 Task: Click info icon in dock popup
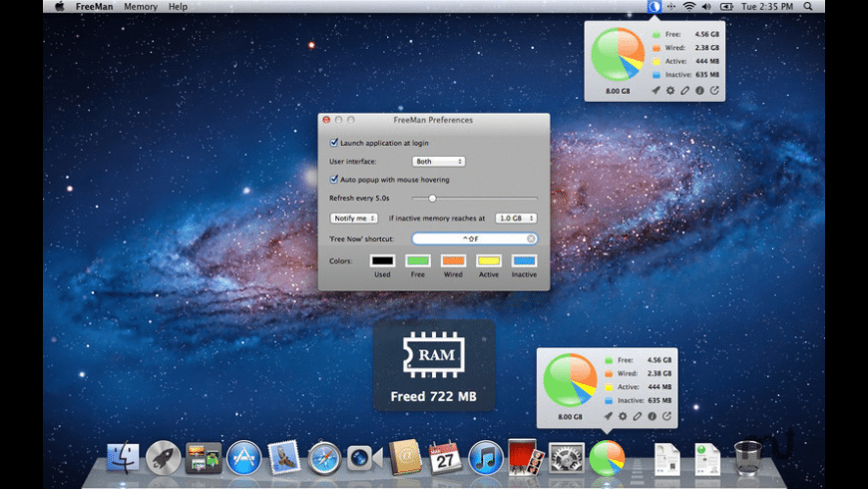[x=652, y=416]
